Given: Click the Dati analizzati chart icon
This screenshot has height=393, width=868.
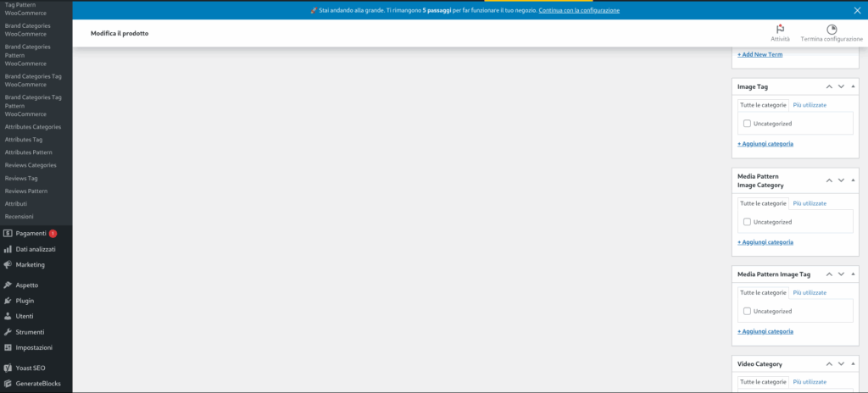Looking at the screenshot, I should pos(8,249).
